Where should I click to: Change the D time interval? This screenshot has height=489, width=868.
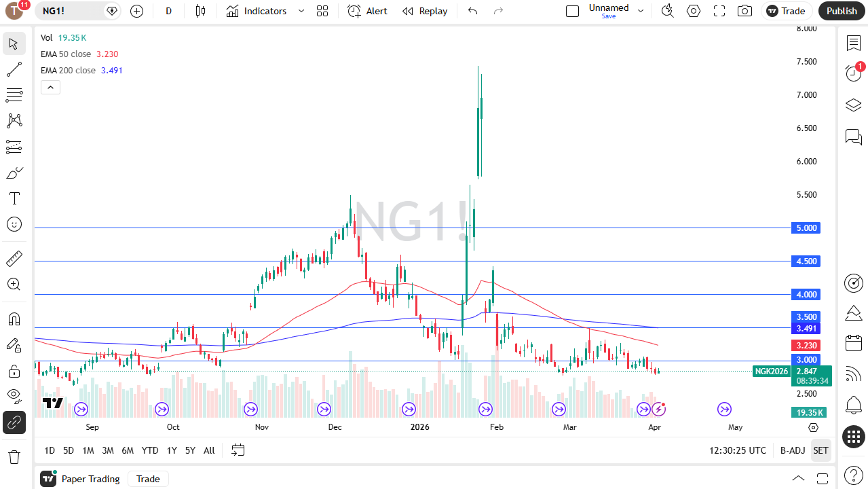point(169,11)
